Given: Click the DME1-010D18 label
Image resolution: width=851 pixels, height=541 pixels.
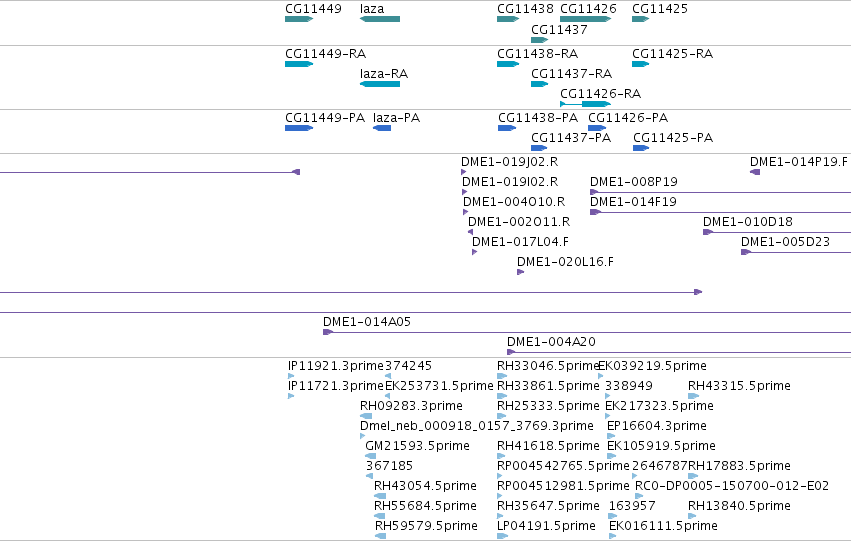Looking at the screenshot, I should point(748,222).
